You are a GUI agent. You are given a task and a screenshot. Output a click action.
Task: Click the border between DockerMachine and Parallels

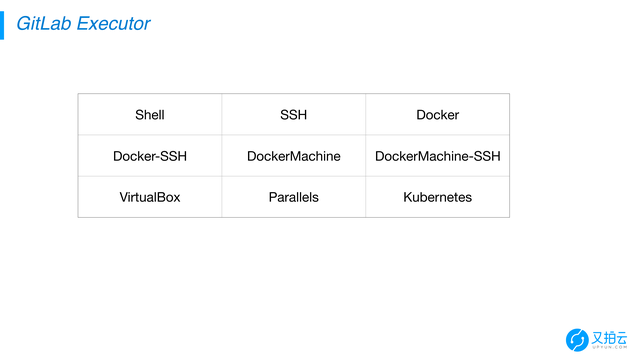293,176
